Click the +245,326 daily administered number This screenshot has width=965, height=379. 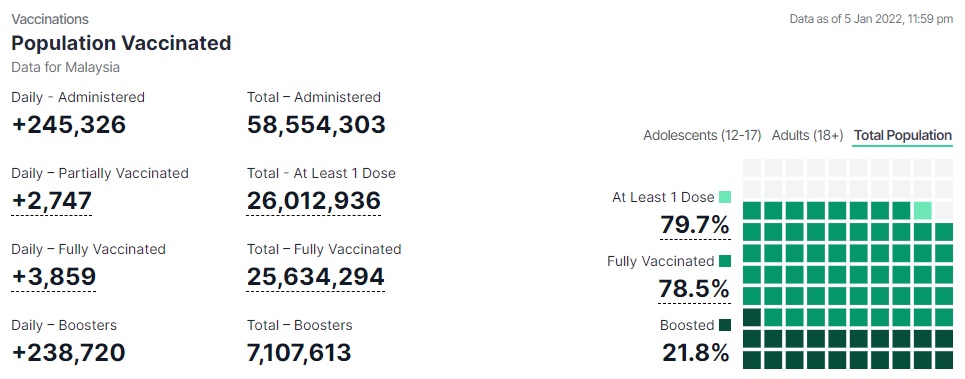tap(69, 124)
